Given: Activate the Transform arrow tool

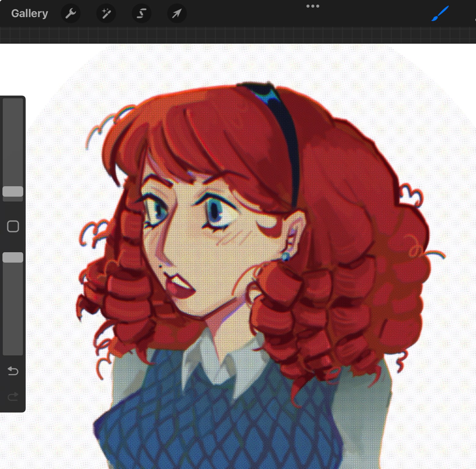Looking at the screenshot, I should [x=177, y=13].
